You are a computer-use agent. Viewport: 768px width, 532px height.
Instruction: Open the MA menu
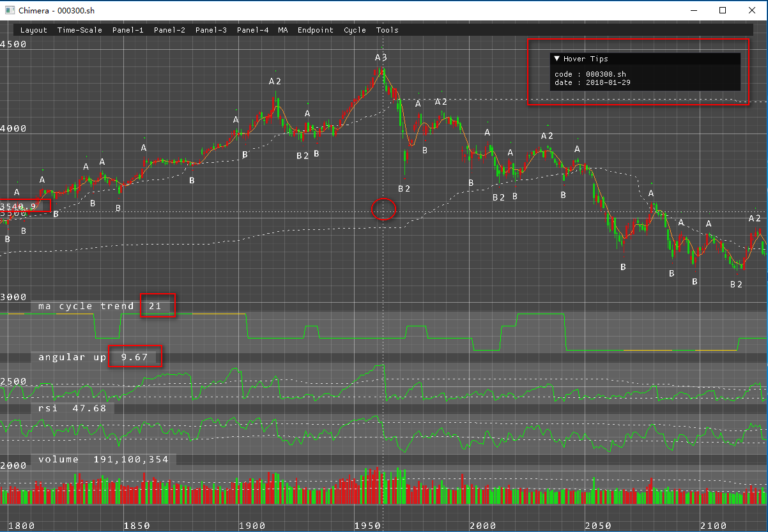283,30
